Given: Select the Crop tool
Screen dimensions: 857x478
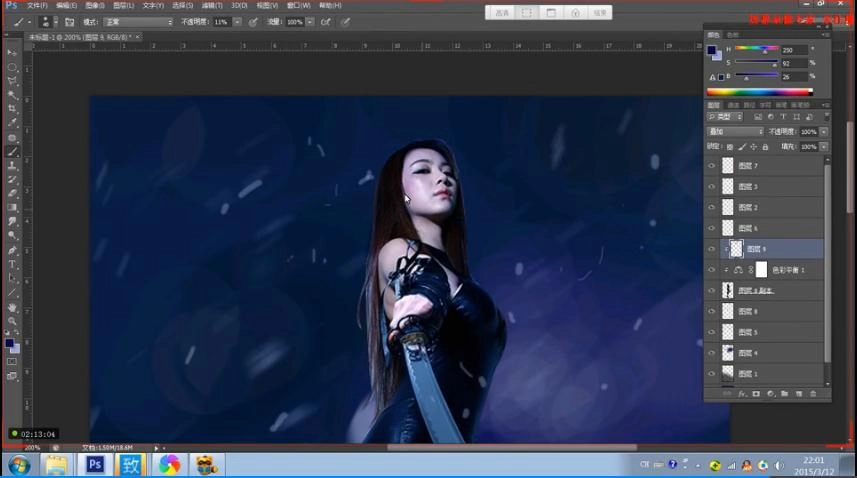Looking at the screenshot, I should [x=12, y=108].
